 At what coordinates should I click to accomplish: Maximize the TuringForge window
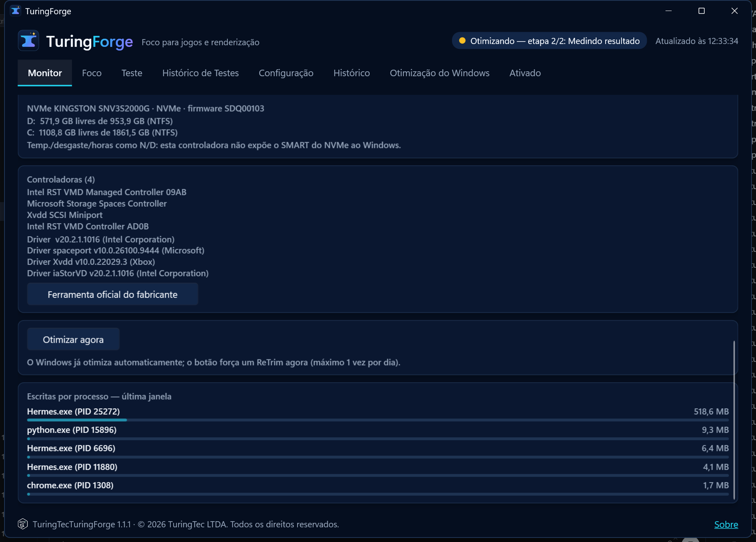[701, 11]
